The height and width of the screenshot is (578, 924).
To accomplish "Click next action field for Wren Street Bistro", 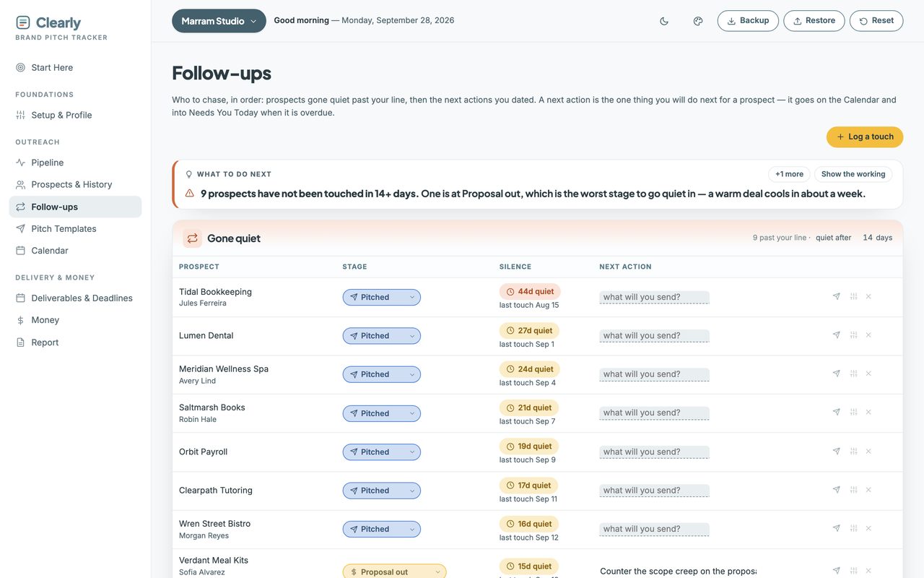I will tap(654, 530).
